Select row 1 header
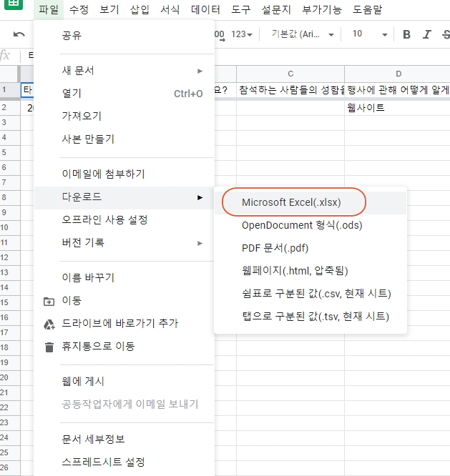The image size is (450, 476). (10, 90)
